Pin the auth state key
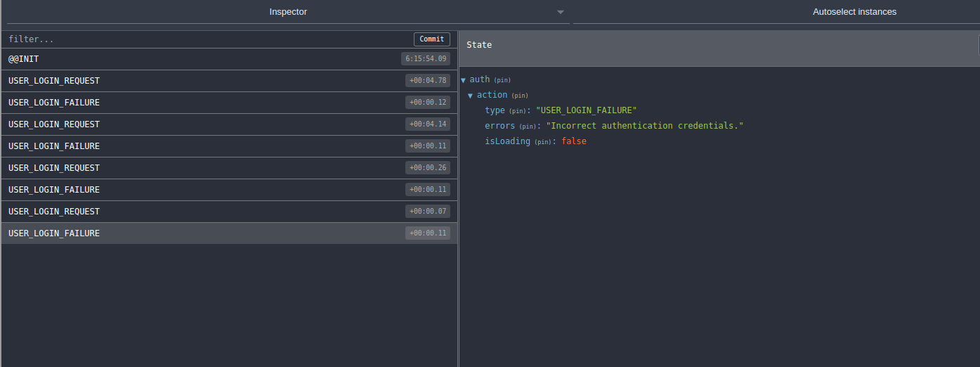The image size is (980, 367). pos(502,80)
